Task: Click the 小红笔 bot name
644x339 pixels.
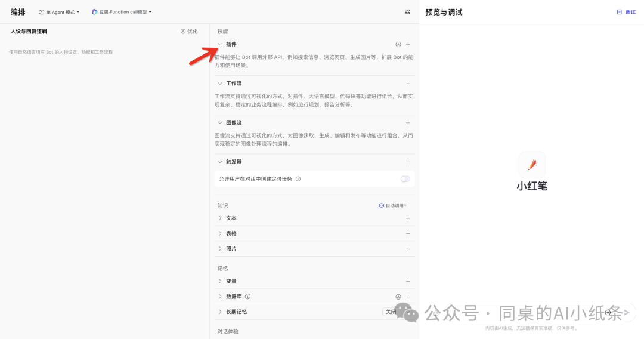Action: click(532, 186)
